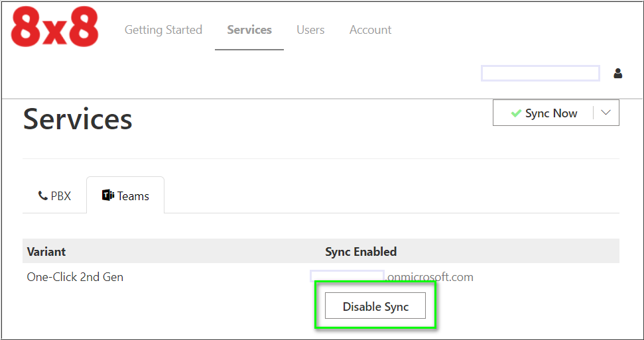644x340 pixels.
Task: Select the One-Click 2nd Gen row text
Action: pos(75,277)
